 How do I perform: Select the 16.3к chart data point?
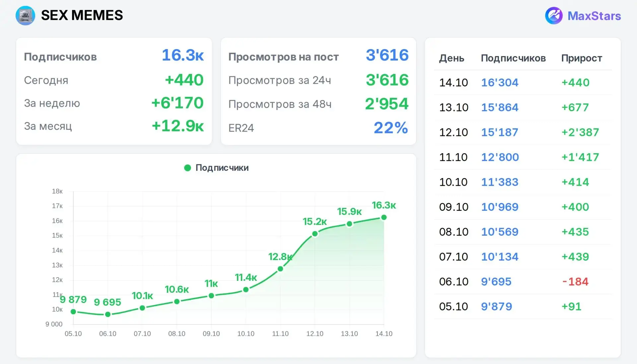(384, 217)
